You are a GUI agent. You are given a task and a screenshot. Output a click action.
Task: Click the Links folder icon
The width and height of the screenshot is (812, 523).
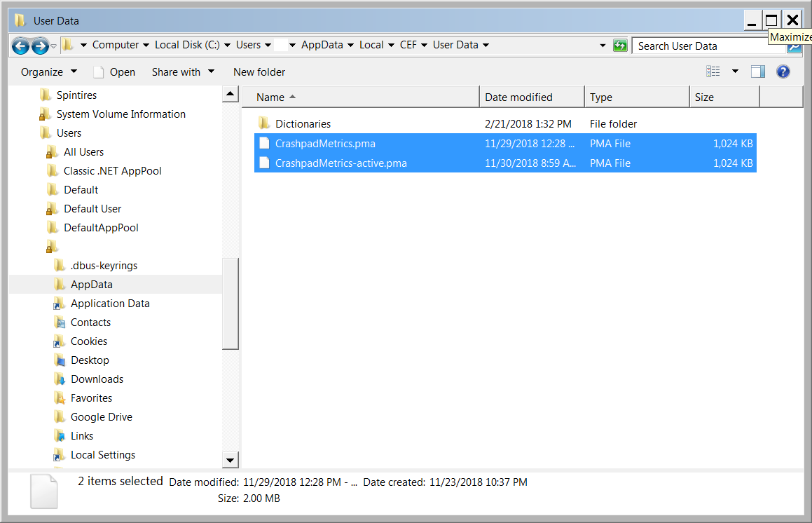tap(60, 435)
